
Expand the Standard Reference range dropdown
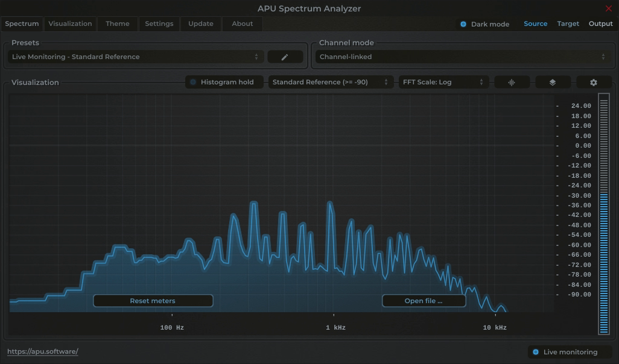(x=331, y=82)
